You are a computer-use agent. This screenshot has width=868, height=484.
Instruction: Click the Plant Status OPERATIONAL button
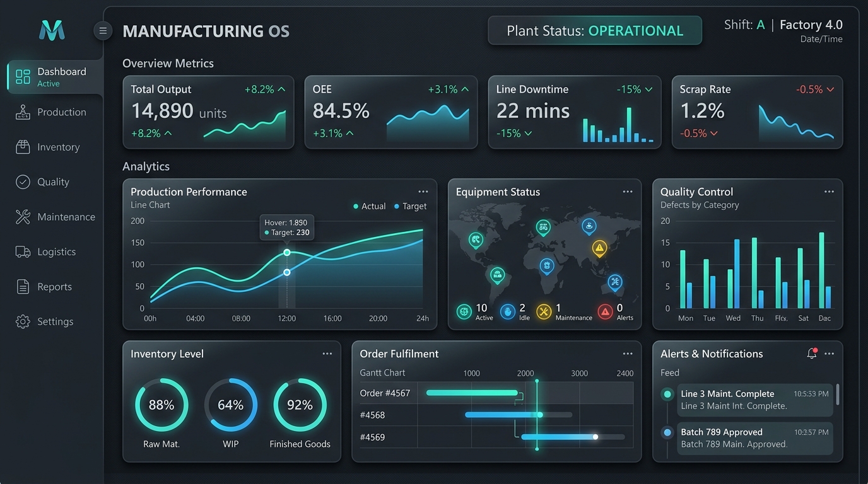click(x=595, y=30)
